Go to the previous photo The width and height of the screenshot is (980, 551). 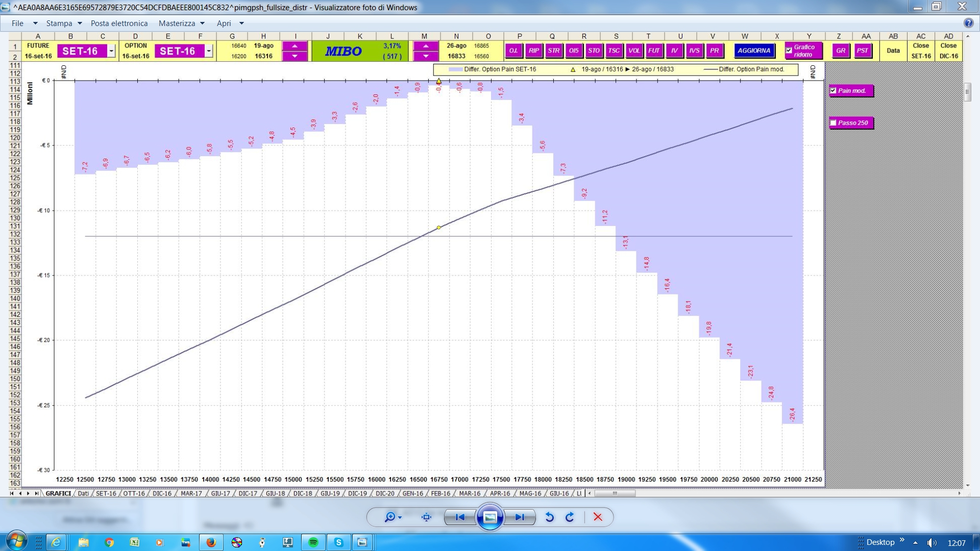pyautogui.click(x=460, y=517)
